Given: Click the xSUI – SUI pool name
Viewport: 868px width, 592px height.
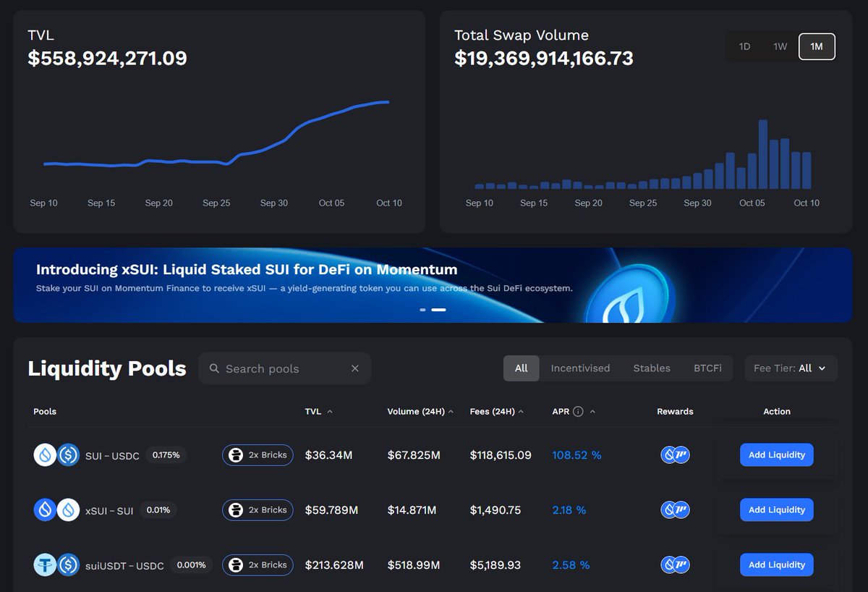Looking at the screenshot, I should tap(109, 510).
